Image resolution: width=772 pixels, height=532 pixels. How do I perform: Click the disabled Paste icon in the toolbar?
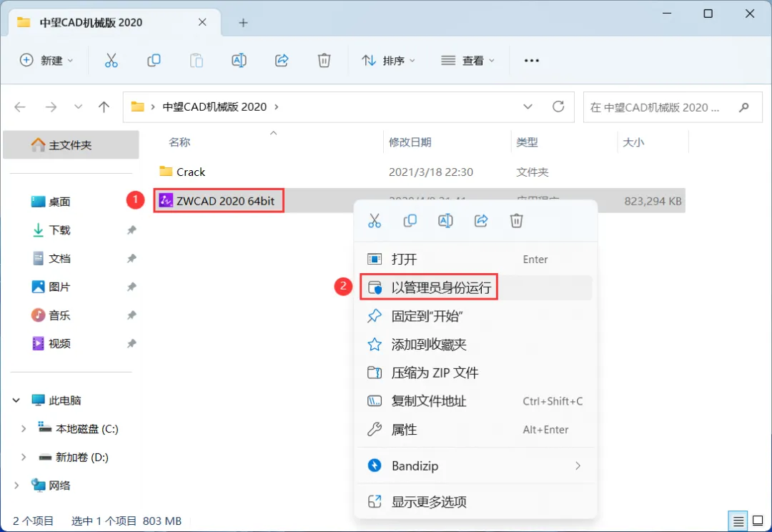click(x=197, y=61)
